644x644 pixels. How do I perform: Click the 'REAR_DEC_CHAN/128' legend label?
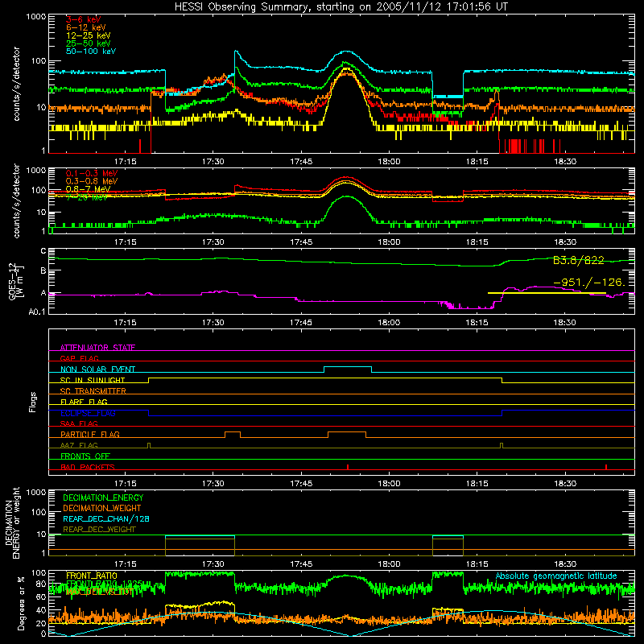coord(106,518)
